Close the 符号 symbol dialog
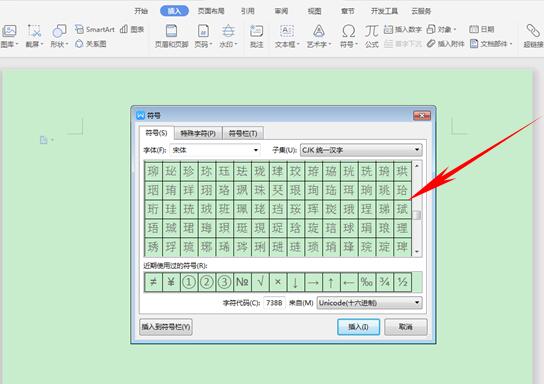The height and width of the screenshot is (384, 544). [x=422, y=116]
